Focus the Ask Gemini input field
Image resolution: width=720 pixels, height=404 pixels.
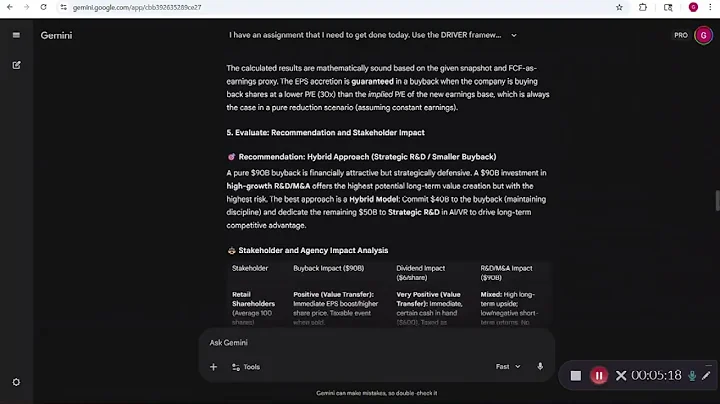click(x=370, y=342)
